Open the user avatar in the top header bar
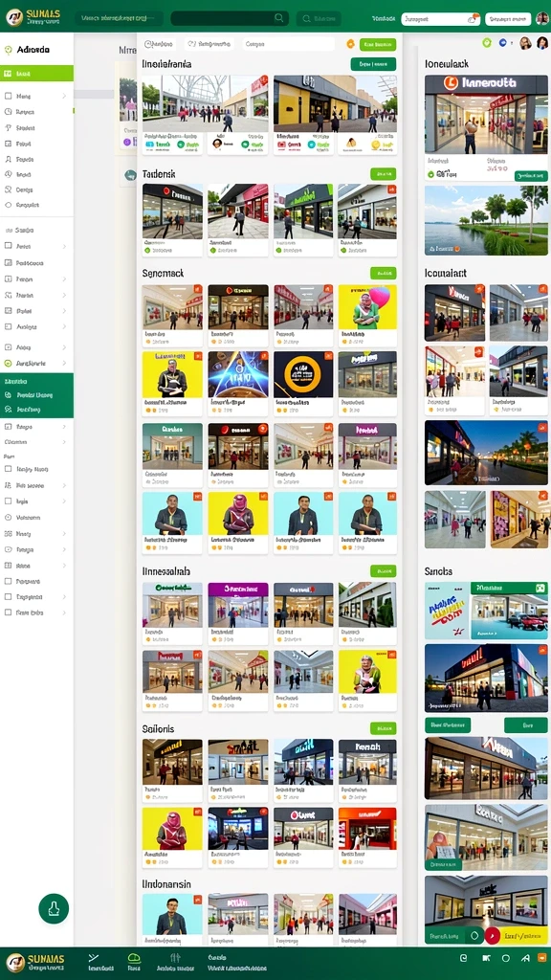 [541, 18]
